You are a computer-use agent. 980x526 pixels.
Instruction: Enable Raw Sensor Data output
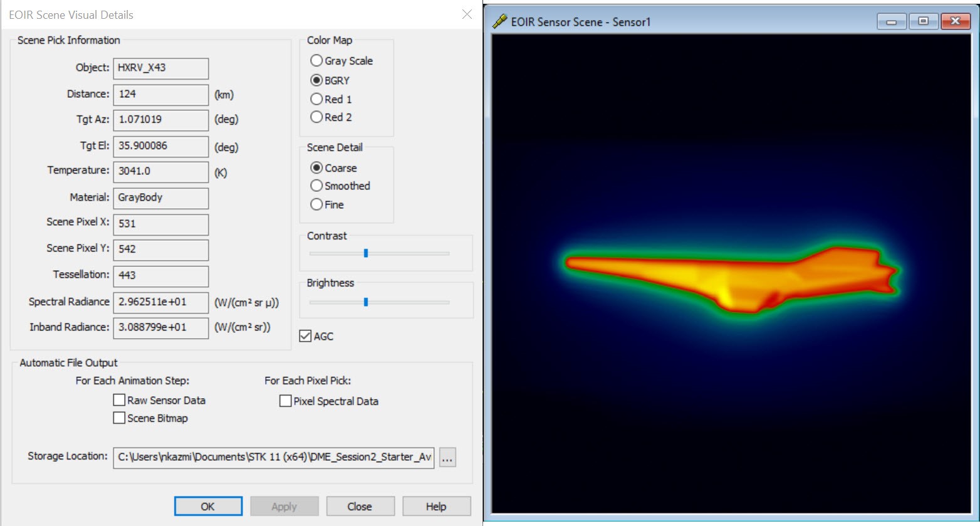119,400
